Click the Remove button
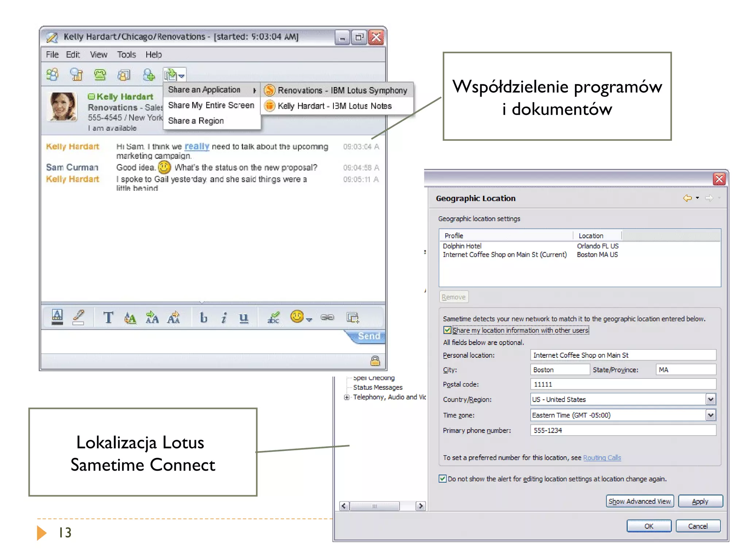Viewport: 747px width, 560px height. (x=453, y=297)
